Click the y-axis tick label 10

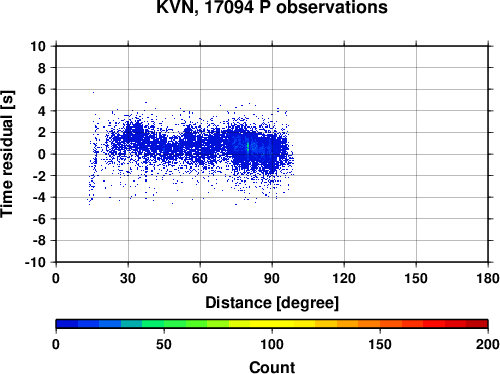pos(38,46)
